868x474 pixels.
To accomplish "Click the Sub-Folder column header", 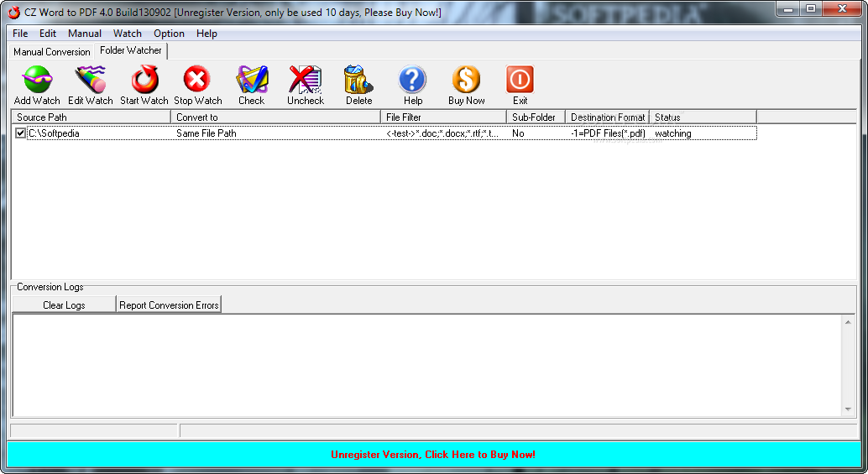I will coord(536,117).
